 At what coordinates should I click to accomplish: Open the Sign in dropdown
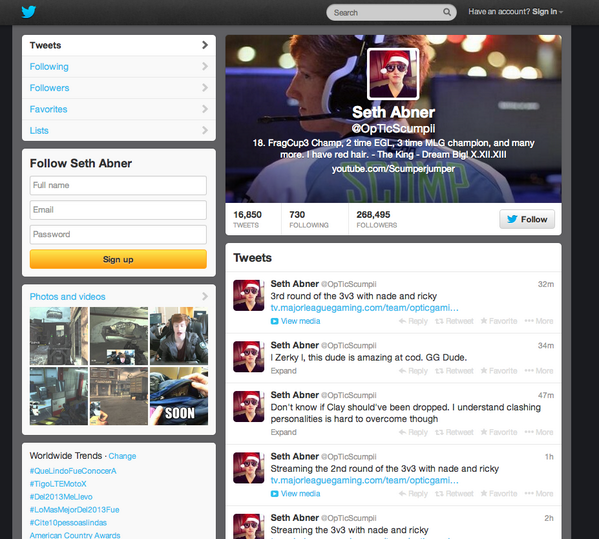click(548, 12)
